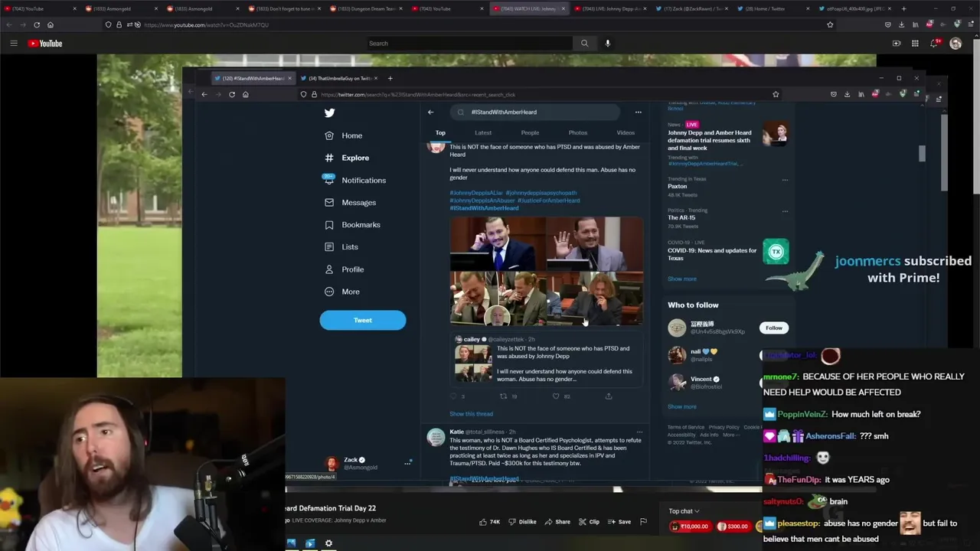Open a new tab in the inner Twitter browser
This screenshot has width=980, height=551.
click(390, 78)
